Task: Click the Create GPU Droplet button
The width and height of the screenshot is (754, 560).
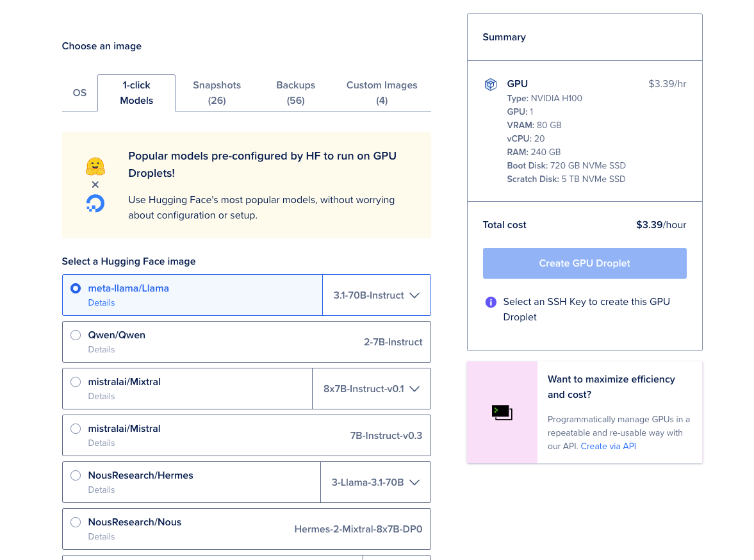Action: [585, 263]
